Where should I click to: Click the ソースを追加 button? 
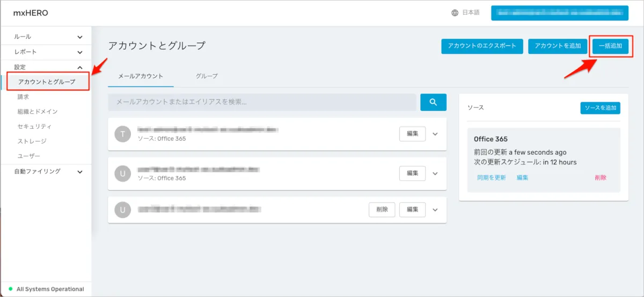click(x=600, y=108)
